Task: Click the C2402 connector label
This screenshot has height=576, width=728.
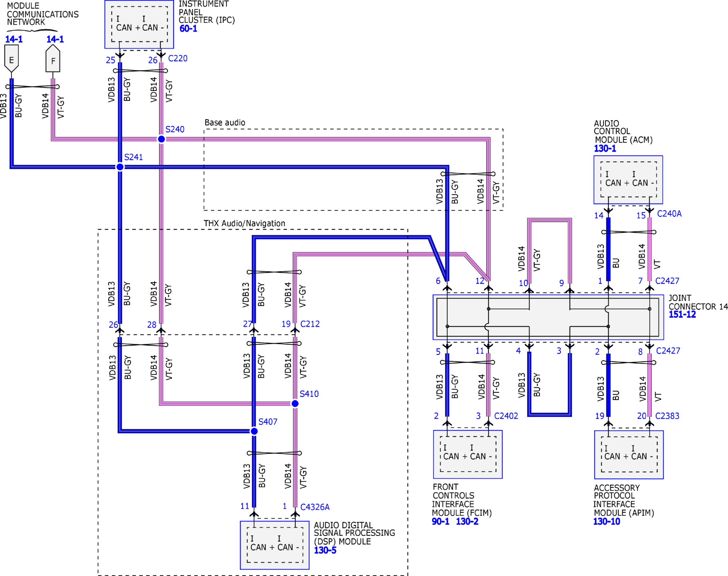Action: click(x=506, y=416)
